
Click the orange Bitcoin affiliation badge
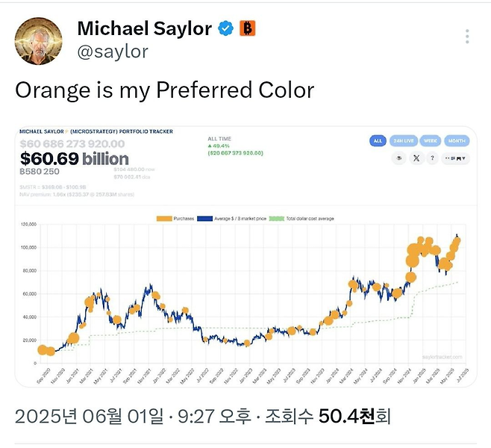coord(248,29)
